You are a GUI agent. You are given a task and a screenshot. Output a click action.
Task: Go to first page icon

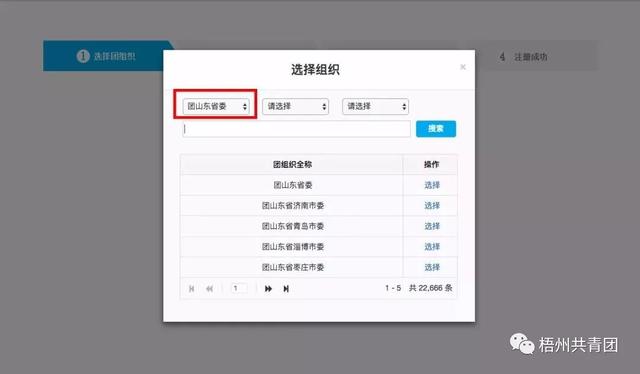coord(191,289)
